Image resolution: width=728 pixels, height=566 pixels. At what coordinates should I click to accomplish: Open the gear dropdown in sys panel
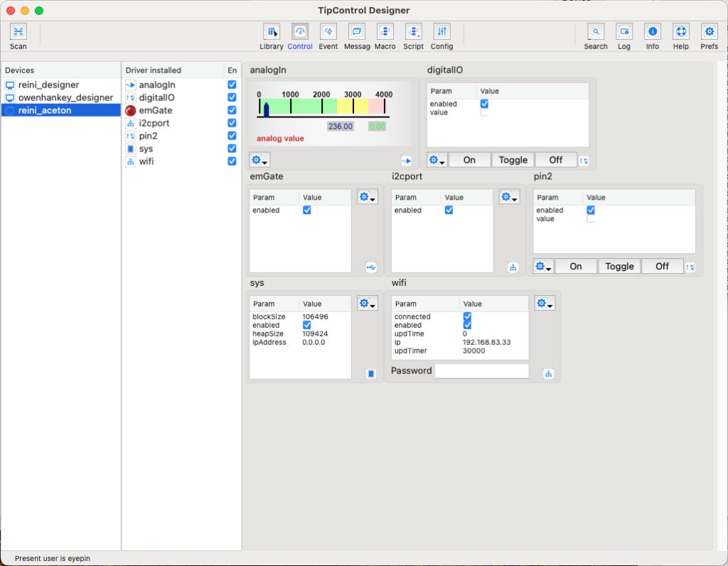[367, 304]
